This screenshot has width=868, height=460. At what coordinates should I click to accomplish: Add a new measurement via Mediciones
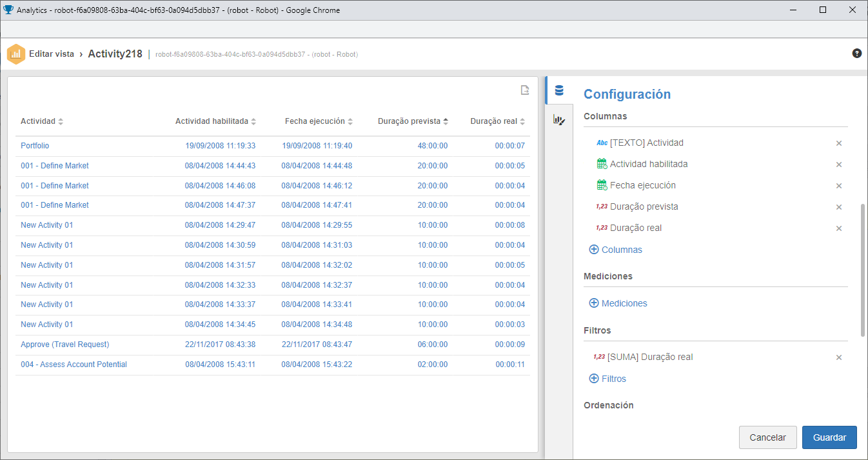point(618,303)
